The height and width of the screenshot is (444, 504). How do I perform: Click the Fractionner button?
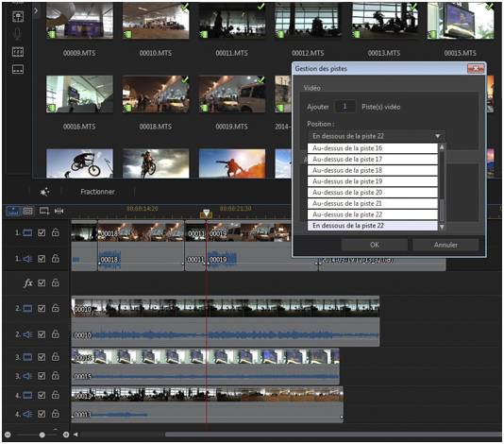click(x=97, y=192)
